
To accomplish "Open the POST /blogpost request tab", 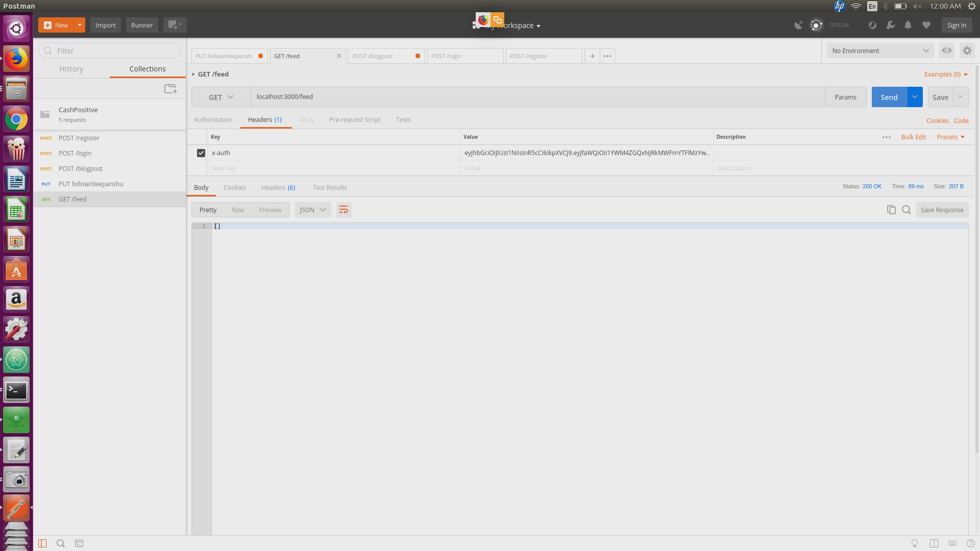I will (x=386, y=56).
